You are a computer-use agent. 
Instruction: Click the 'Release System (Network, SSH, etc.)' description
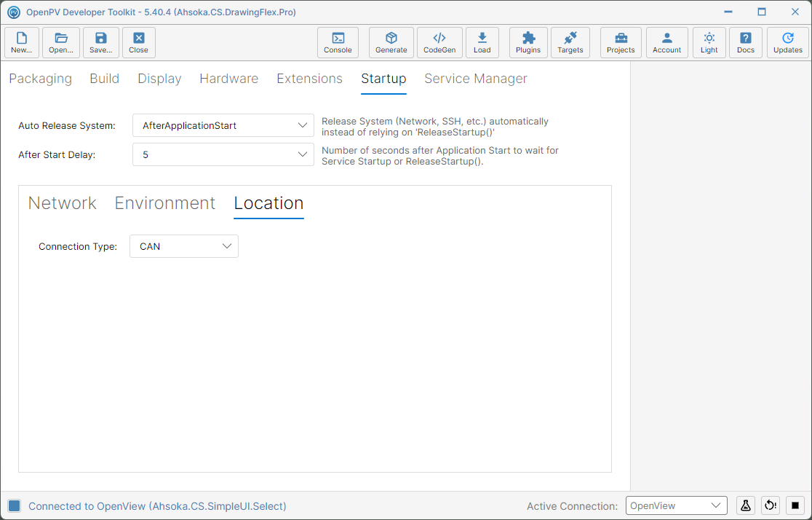[435, 127]
